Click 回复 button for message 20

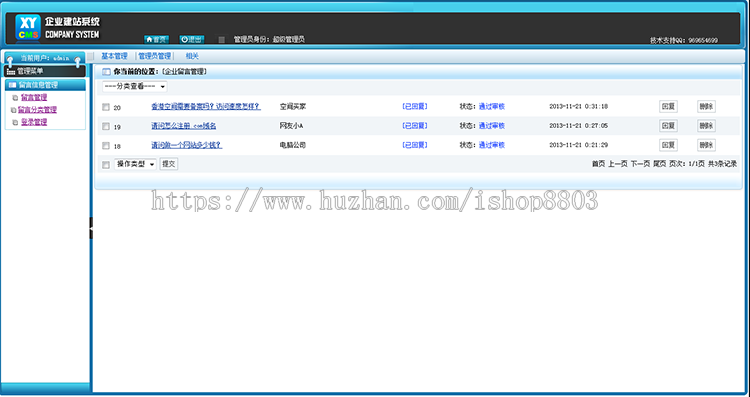(x=668, y=106)
